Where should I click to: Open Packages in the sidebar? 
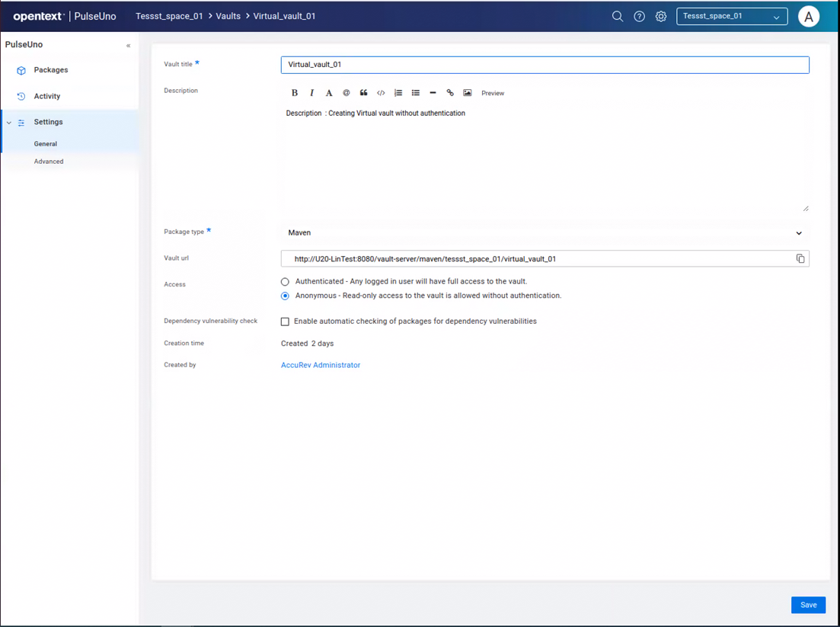tap(50, 70)
